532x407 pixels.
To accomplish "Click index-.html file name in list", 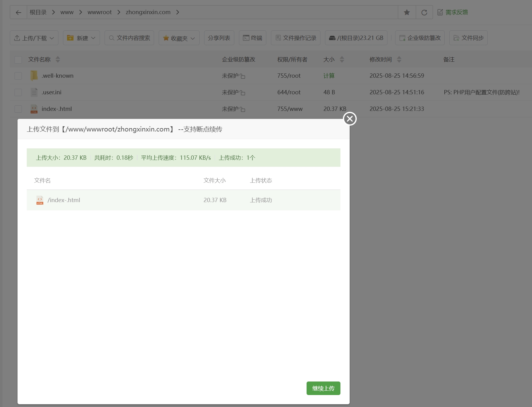I will click(x=57, y=109).
